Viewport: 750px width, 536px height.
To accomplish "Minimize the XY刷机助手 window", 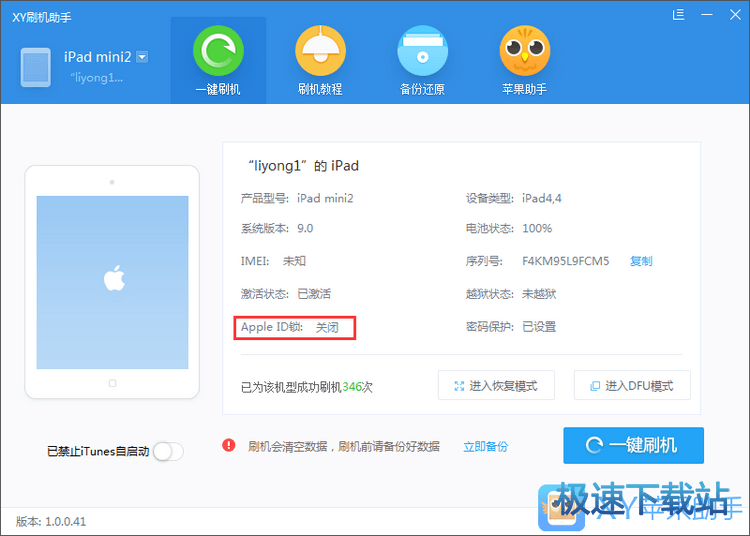I will [x=707, y=15].
